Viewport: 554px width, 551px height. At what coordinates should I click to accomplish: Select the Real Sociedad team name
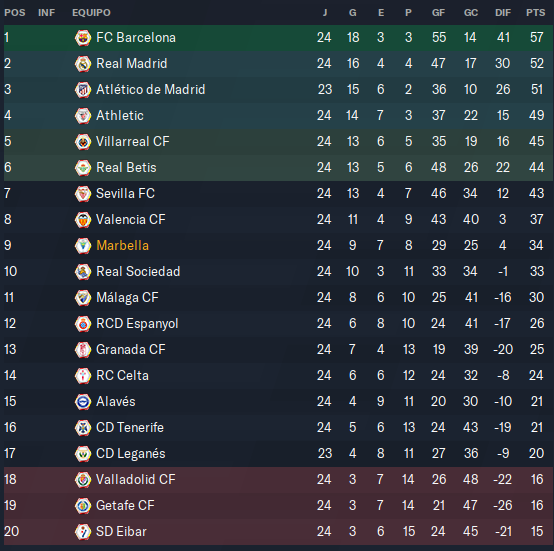[138, 272]
